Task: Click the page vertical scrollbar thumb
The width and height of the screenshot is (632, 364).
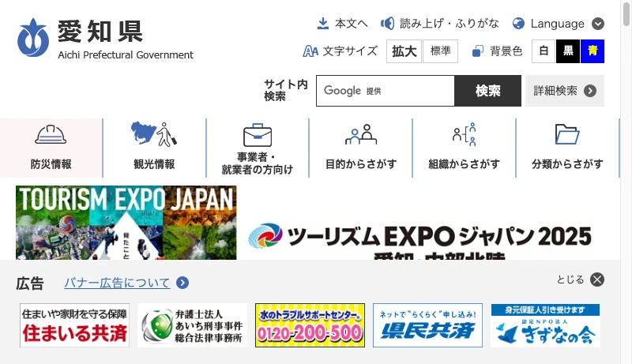Action: point(626,13)
